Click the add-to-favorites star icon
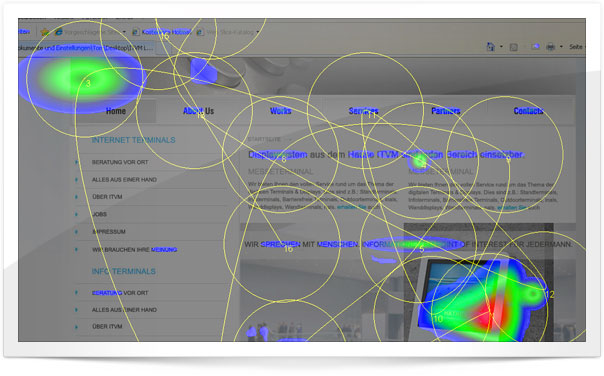The width and height of the screenshot is (604, 376). 45,32
